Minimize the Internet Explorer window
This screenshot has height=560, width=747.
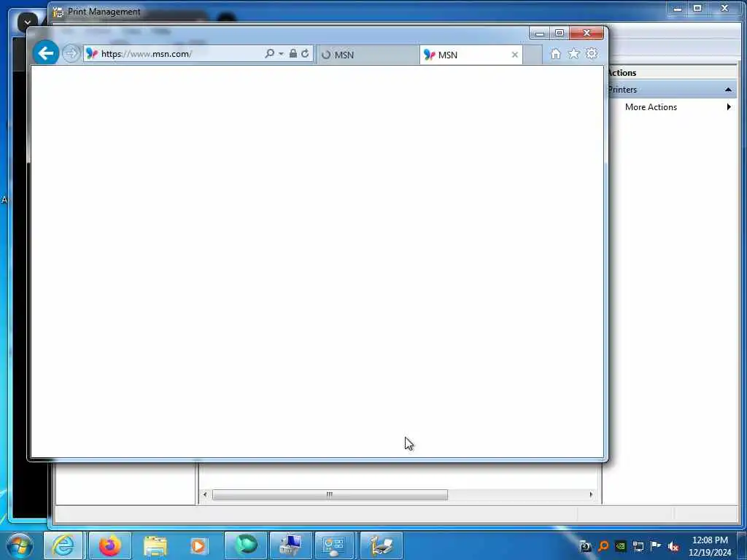tap(540, 33)
